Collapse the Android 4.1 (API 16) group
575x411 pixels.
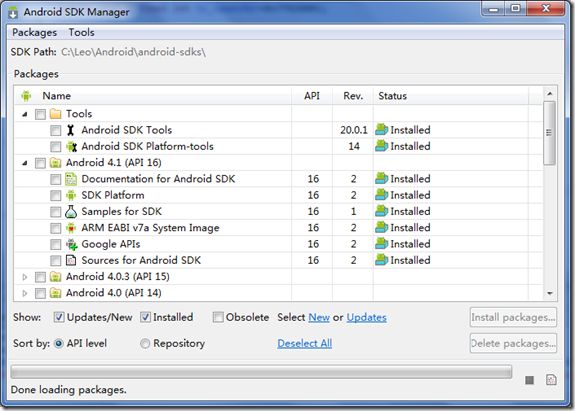click(25, 163)
